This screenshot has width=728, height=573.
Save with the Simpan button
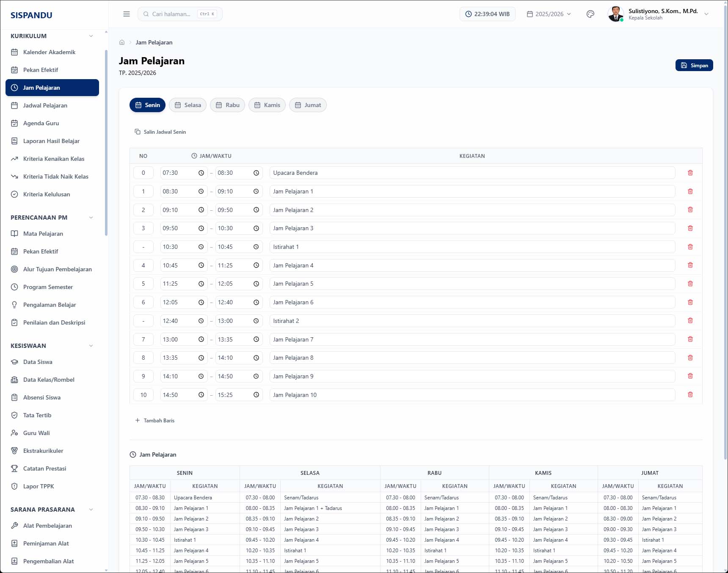(694, 65)
